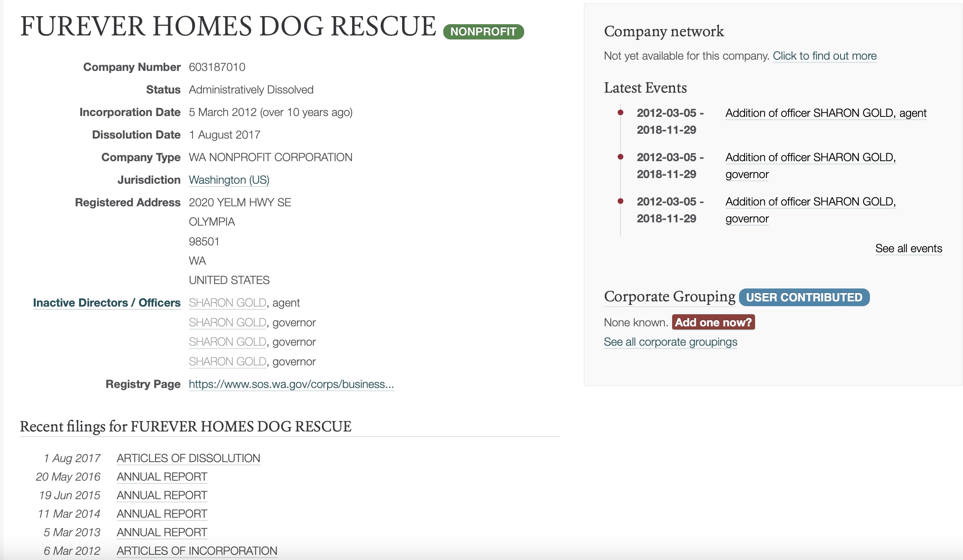This screenshot has height=560, width=963.
Task: Click the first event's date range 2012-03-05 - 2018-11-29
Action: (670, 121)
